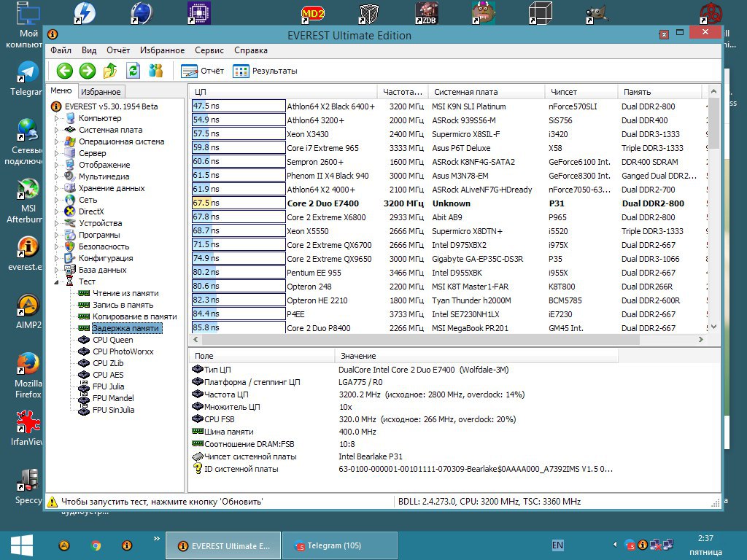Select the Программы tree item
The image size is (747, 560).
[99, 235]
